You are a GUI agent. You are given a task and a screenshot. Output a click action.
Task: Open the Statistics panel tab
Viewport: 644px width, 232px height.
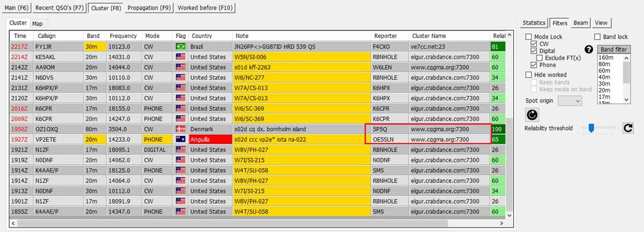tap(534, 23)
